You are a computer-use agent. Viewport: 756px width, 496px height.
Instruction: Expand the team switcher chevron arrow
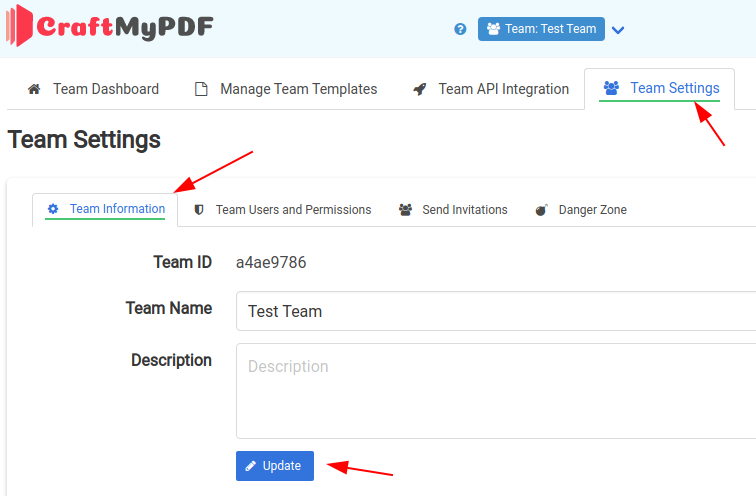click(x=618, y=30)
